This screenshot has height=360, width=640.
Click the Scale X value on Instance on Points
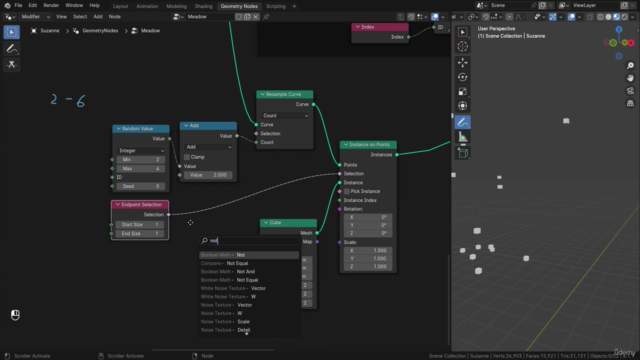tap(368, 251)
